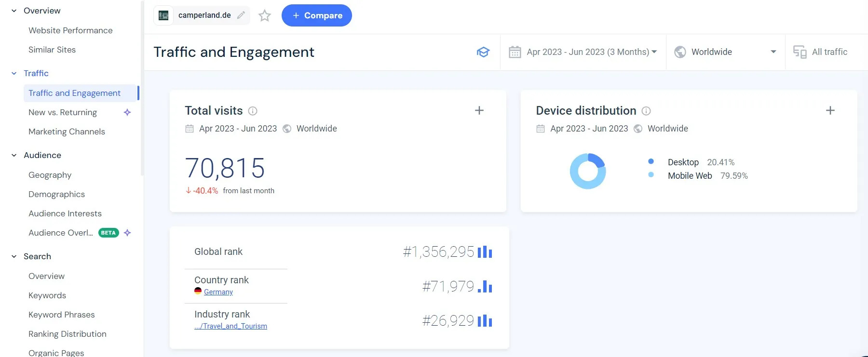Image resolution: width=868 pixels, height=357 pixels.
Task: Click the Industry rank bar chart icon
Action: coord(485,321)
